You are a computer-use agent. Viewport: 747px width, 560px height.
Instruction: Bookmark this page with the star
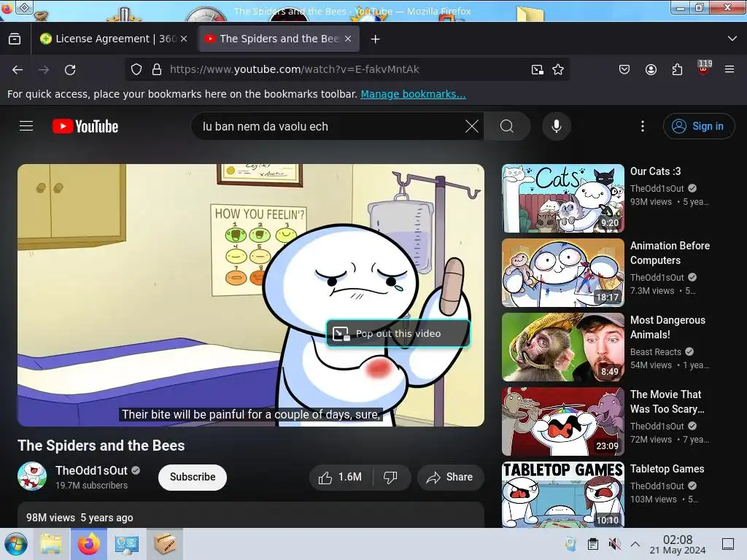coord(558,69)
